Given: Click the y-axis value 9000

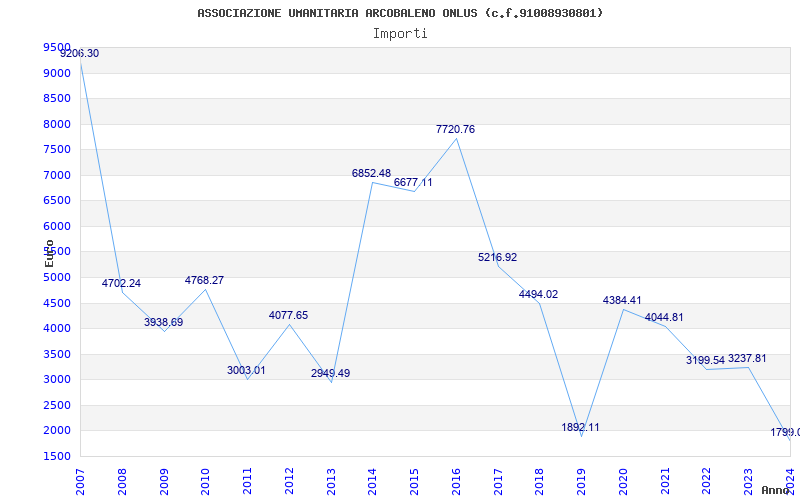Looking at the screenshot, I should pos(57,73).
